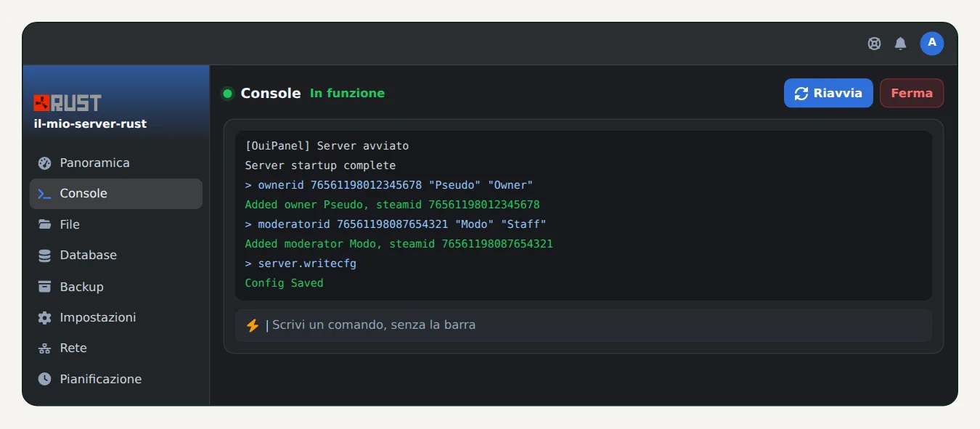Click the lightning bolt icon in command bar

coord(253,325)
